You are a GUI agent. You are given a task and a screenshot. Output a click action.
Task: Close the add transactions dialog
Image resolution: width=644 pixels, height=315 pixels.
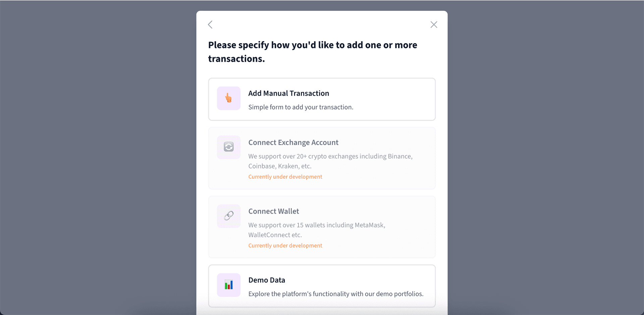tap(434, 25)
